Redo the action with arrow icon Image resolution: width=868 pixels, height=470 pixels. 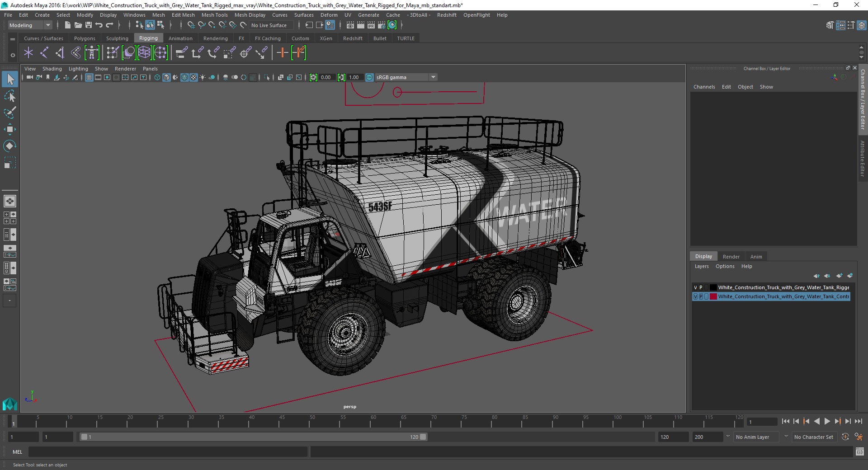[109, 25]
